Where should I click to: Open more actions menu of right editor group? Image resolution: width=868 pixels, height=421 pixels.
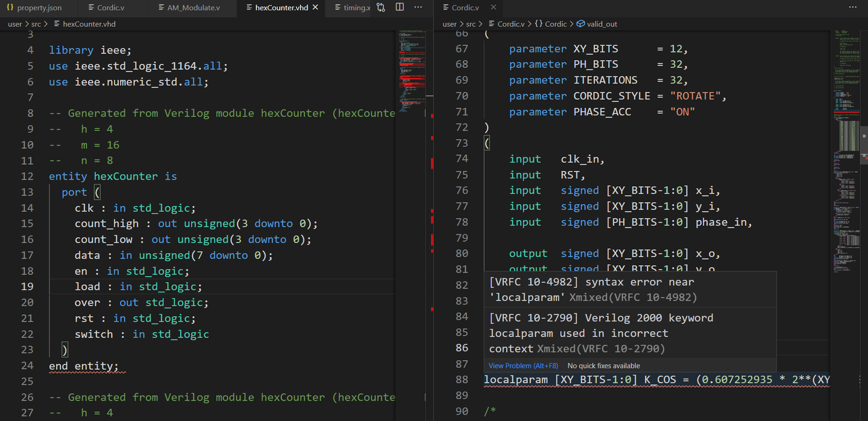point(853,8)
